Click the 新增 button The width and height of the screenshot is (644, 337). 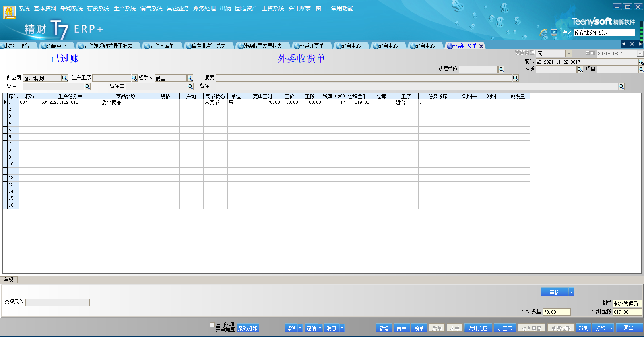coord(384,328)
